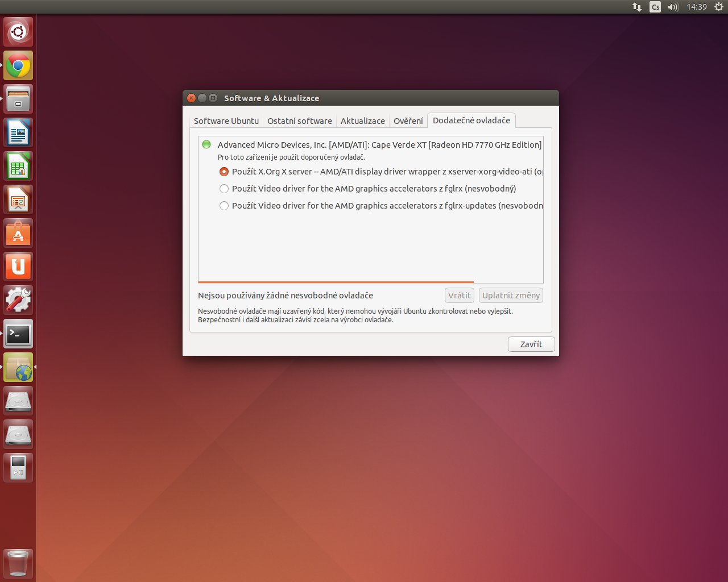Click the Zavřít button
728x582 pixels.
[x=531, y=344]
